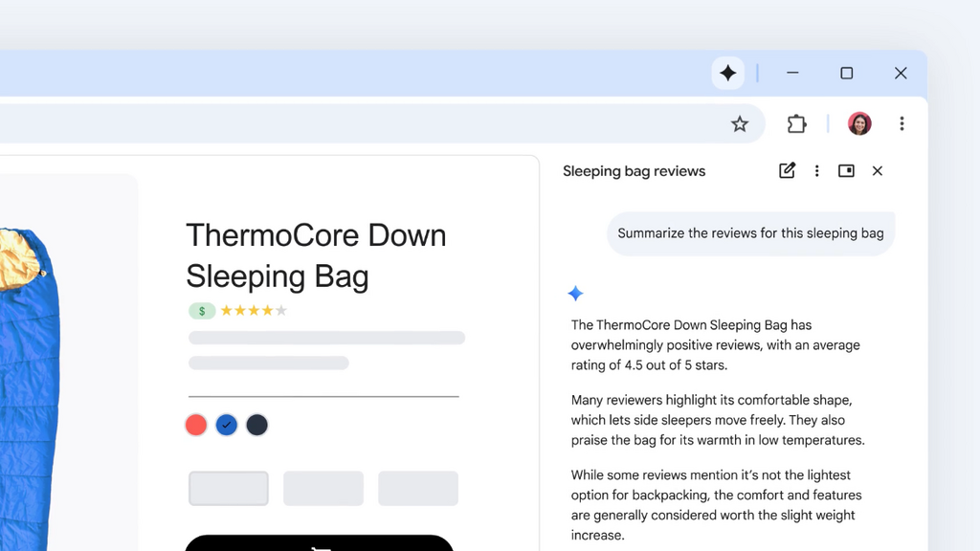Click the green price tag badge
This screenshot has width=980, height=551.
click(x=202, y=310)
